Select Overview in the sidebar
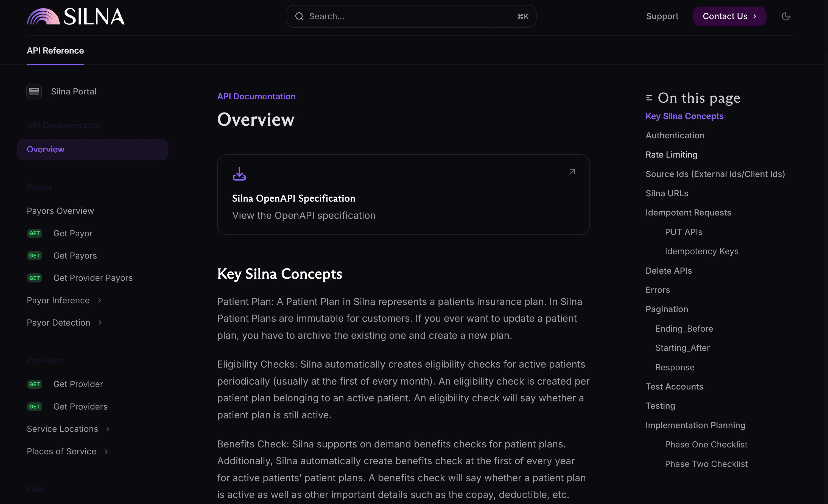 tap(93, 150)
